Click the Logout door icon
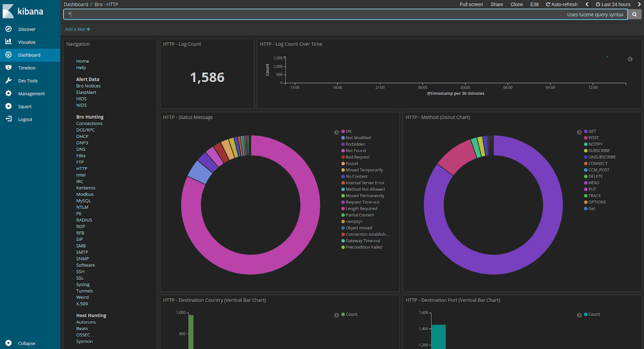Viewport: 644px width, 349px height. 8,119
